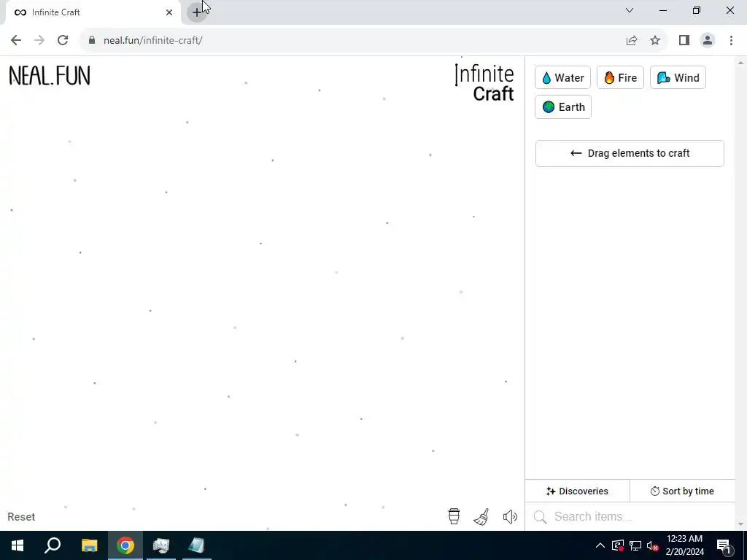This screenshot has width=747, height=560.
Task: Click the network tray icon
Action: (x=635, y=545)
